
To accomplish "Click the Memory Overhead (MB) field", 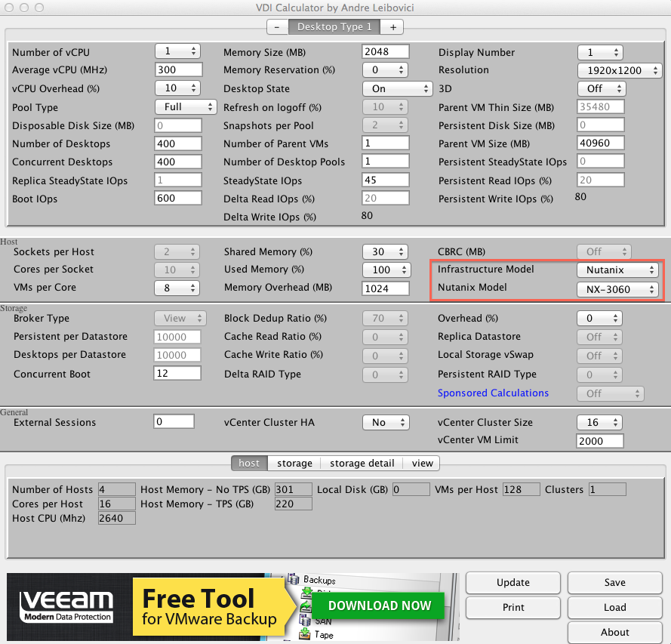I will click(385, 288).
